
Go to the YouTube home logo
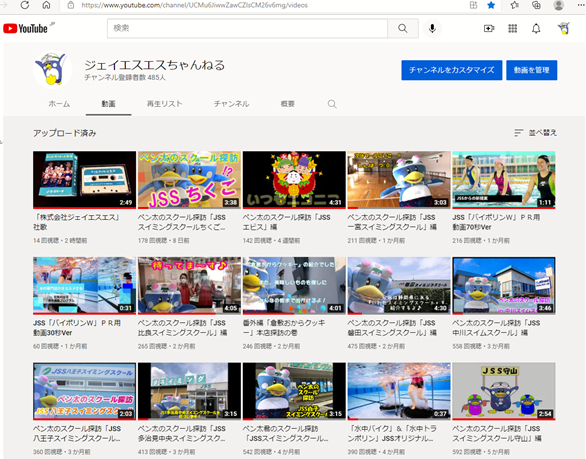25,28
